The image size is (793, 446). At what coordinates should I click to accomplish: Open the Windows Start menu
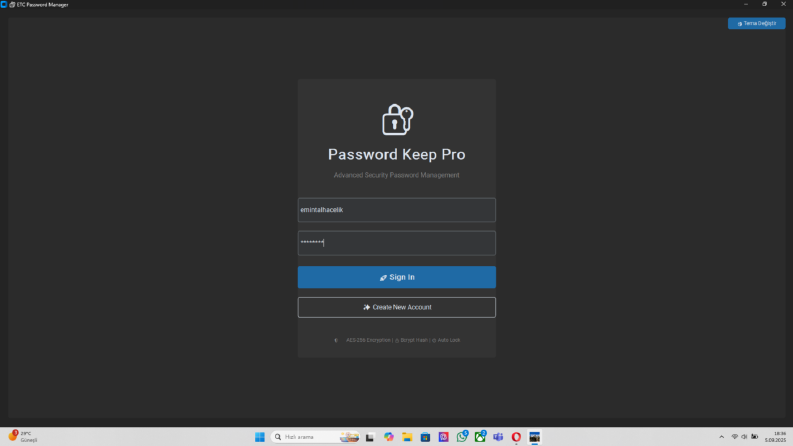(x=260, y=437)
